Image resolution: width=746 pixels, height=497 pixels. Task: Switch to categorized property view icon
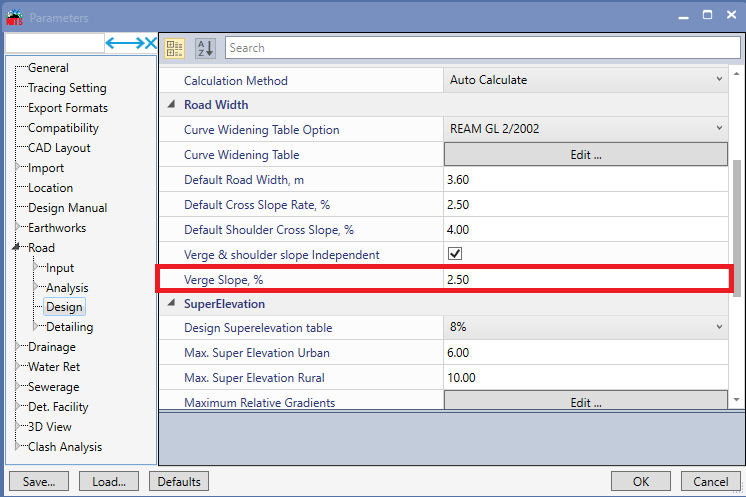[x=174, y=48]
